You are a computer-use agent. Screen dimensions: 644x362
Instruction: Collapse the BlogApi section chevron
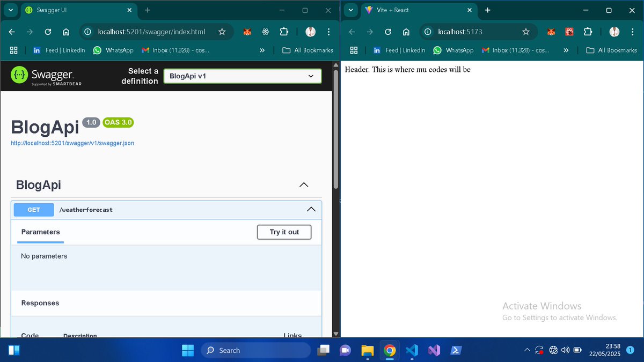(304, 184)
